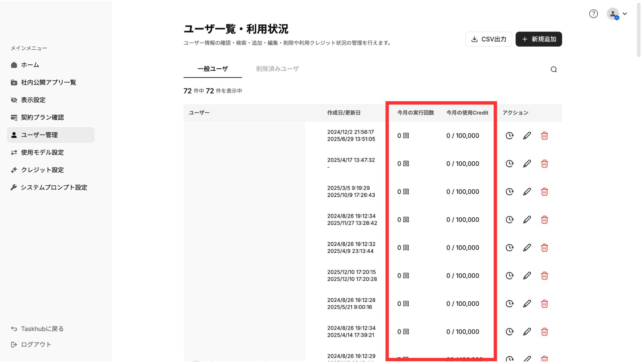Viewport: 644px width, 362px height.
Task: Open クレジット設定 in the sidebar
Action: coord(42,170)
